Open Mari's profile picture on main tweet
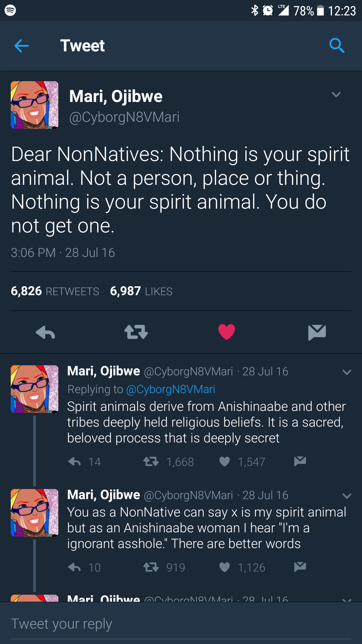This screenshot has width=362, height=644. point(35,105)
